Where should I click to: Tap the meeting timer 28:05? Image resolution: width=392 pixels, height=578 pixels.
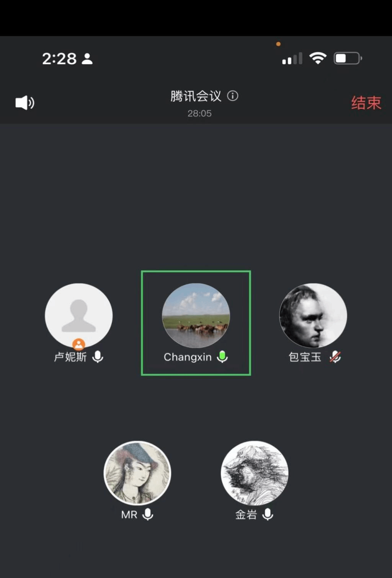(x=199, y=113)
